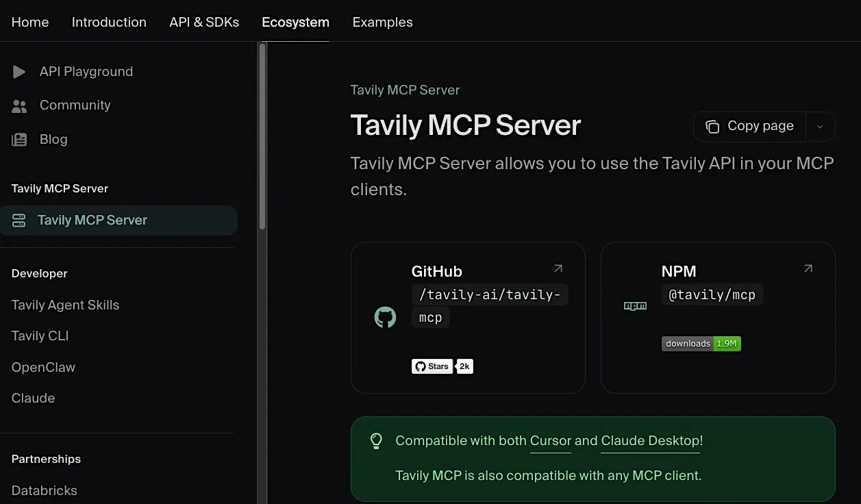Click the server icon beside Tavily MCP Server
Viewport: 861px width, 504px height.
(x=19, y=220)
